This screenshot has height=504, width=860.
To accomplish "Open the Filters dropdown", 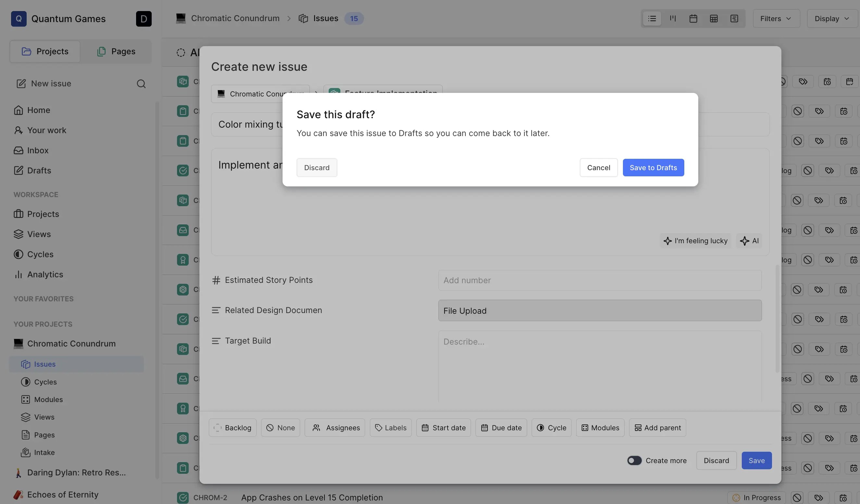I will [776, 19].
